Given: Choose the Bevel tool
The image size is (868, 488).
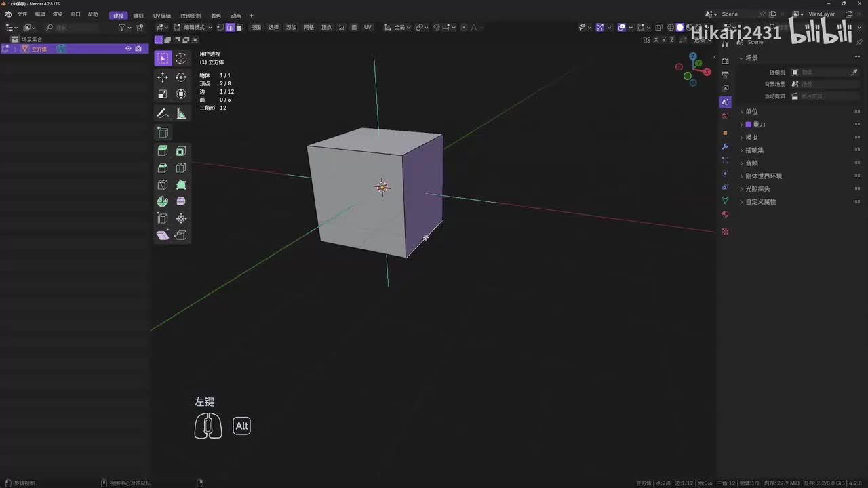Looking at the screenshot, I should 163,168.
